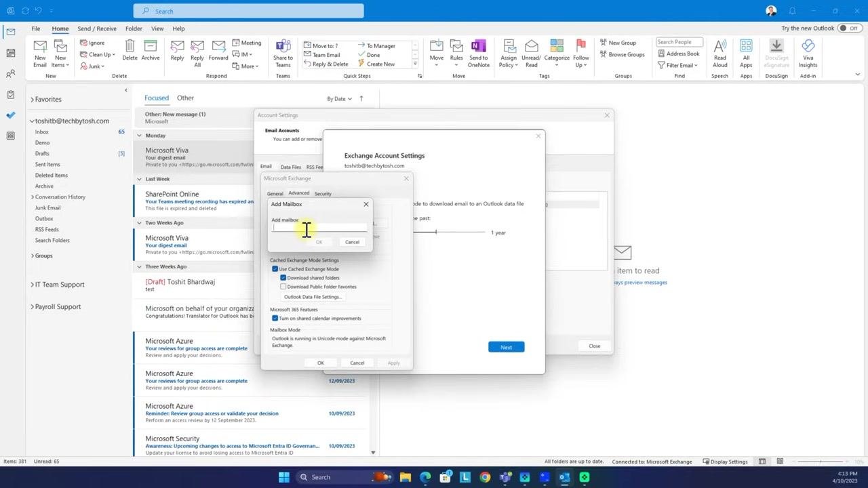
Task: Open the Mail view in left rail
Action: click(10, 32)
